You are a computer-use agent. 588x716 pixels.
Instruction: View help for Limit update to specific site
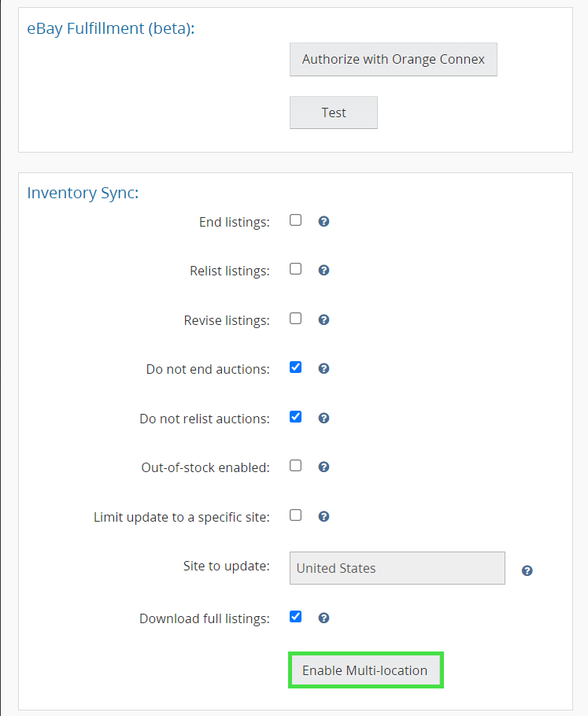[x=324, y=516]
